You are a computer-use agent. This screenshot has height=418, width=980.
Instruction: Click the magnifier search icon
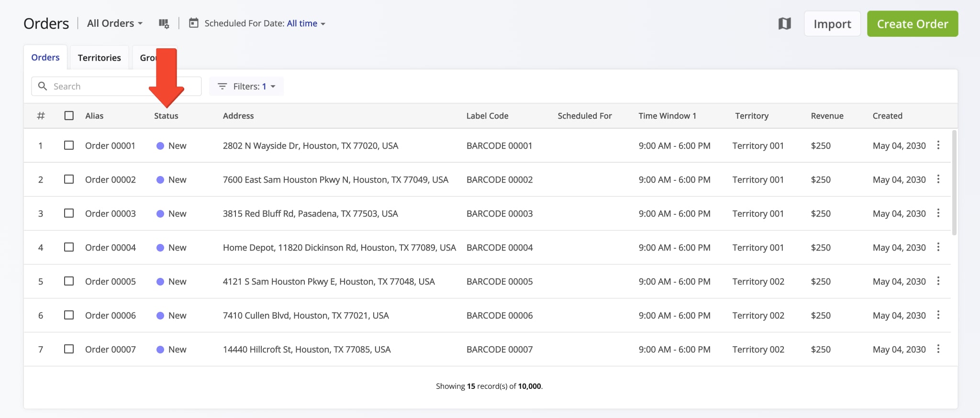coord(43,86)
